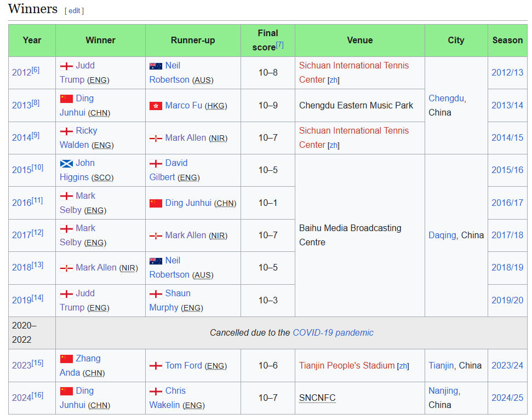Click the Scotland flag beside John Higgins

[66, 163]
